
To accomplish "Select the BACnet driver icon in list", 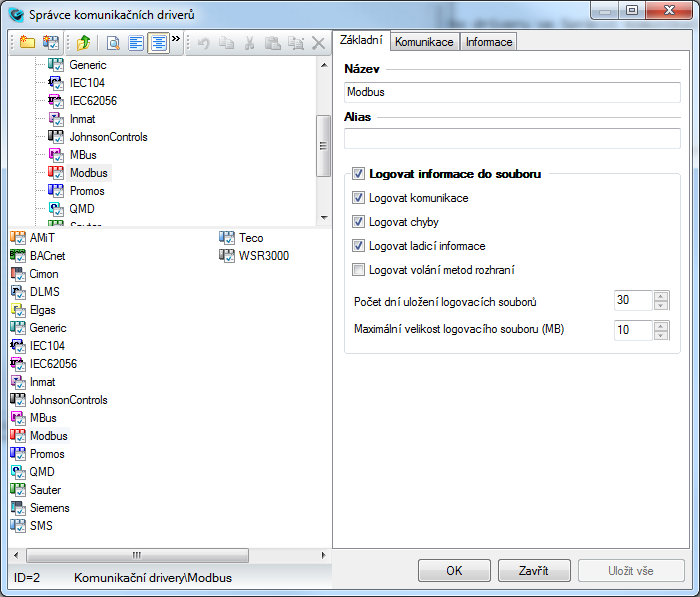I will [x=18, y=256].
